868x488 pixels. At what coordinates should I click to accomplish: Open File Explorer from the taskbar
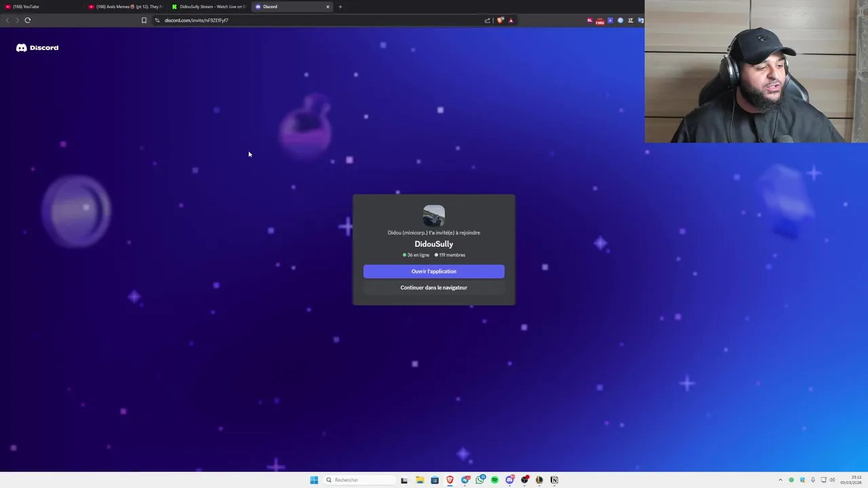(420, 480)
